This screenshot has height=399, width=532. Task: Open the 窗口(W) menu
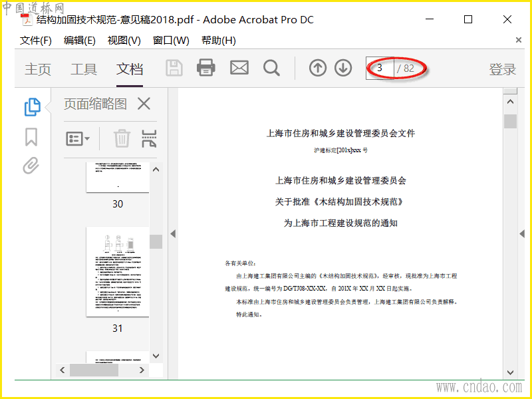[x=171, y=41]
